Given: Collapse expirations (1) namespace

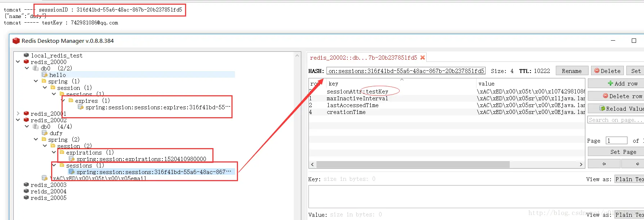Looking at the screenshot, I should [54, 152].
